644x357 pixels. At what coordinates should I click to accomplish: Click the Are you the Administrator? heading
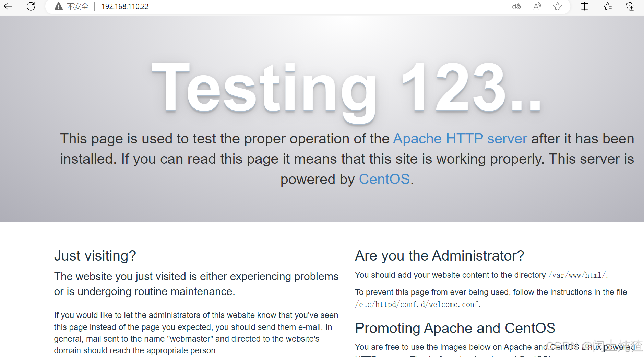coord(440,256)
